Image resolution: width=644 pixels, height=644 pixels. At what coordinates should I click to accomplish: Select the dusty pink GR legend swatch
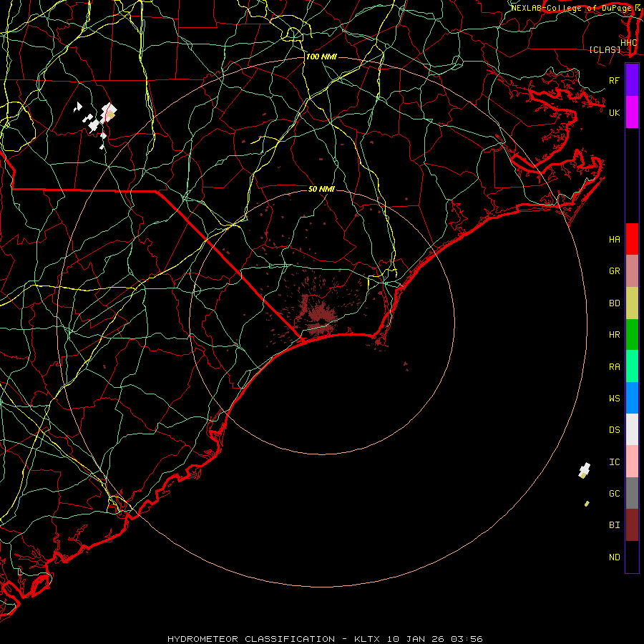(x=632, y=271)
